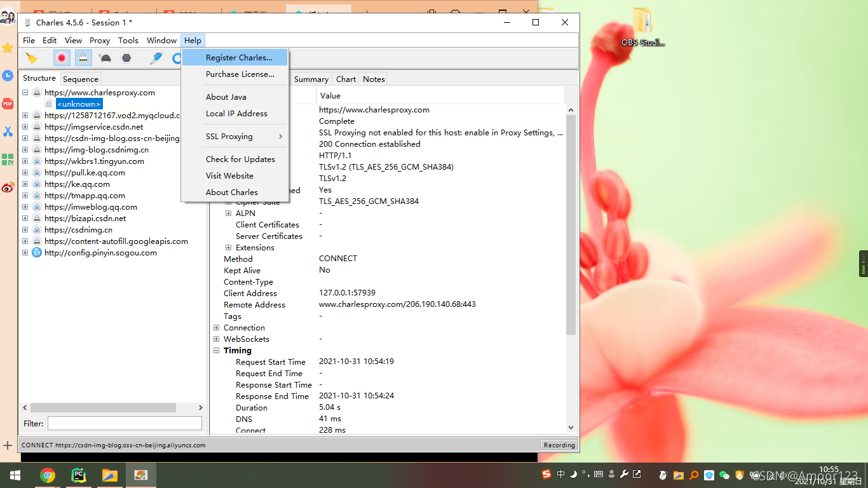Image resolution: width=868 pixels, height=488 pixels.
Task: Click the Compose pen icon in toolbar
Action: tap(156, 58)
